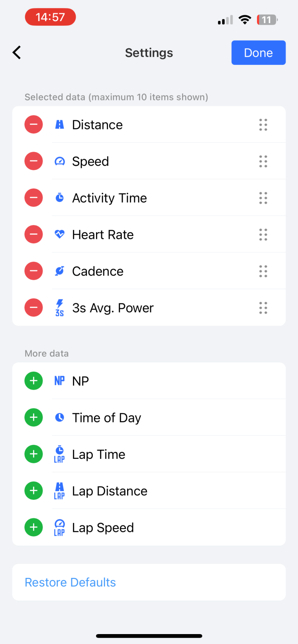The image size is (298, 644).
Task: Tap Restore Defaults
Action: [x=70, y=582]
